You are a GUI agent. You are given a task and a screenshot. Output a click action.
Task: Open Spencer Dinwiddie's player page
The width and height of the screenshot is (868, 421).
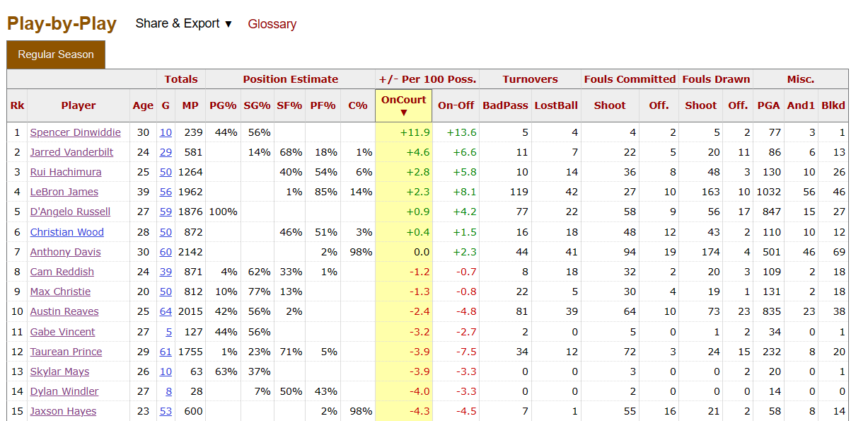(75, 132)
